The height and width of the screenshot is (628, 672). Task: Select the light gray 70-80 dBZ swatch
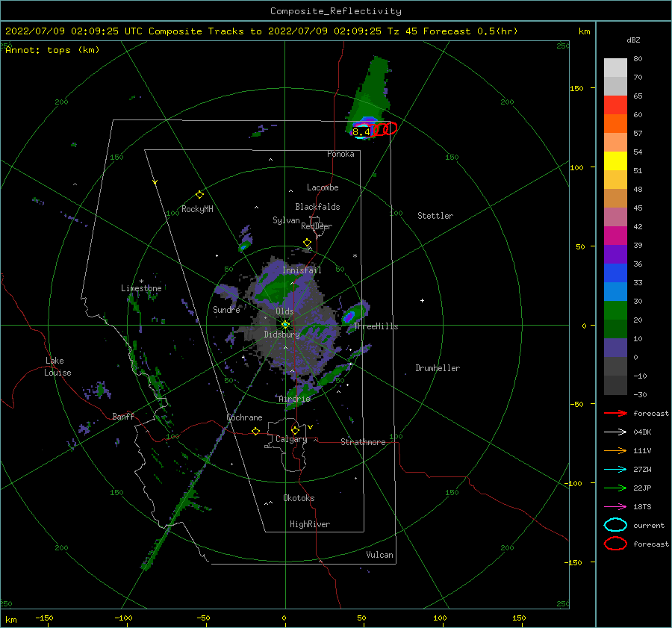(615, 68)
